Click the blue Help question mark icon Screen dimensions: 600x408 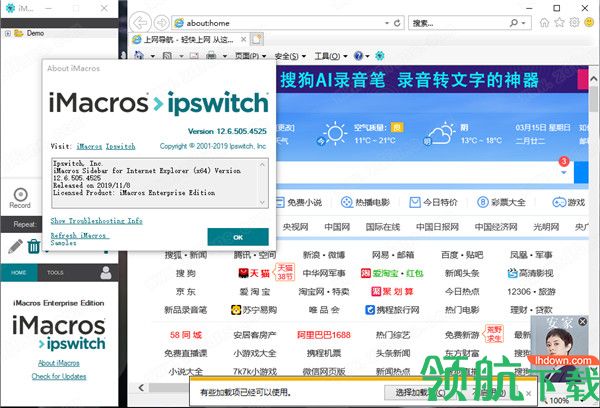point(358,56)
